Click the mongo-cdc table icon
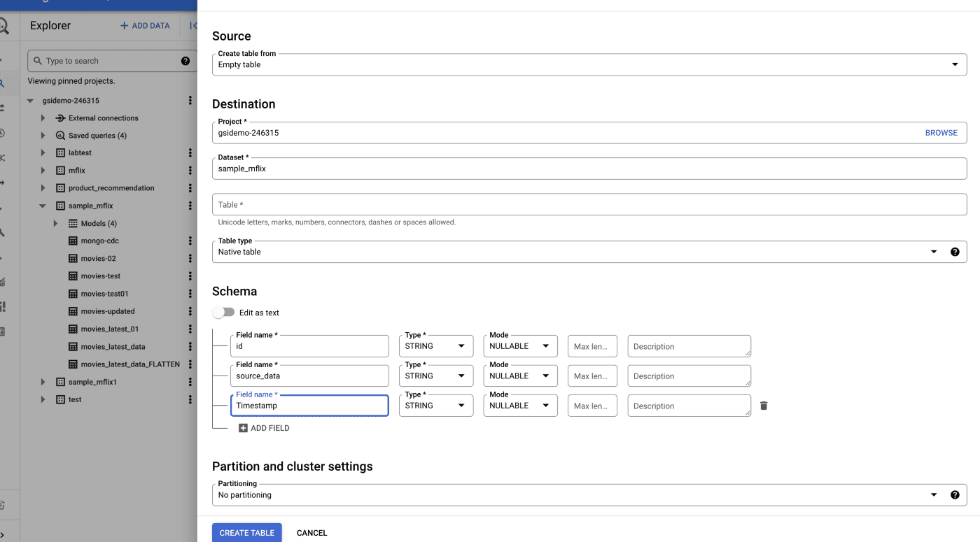Screen dimensions: 980x542 click(73, 241)
